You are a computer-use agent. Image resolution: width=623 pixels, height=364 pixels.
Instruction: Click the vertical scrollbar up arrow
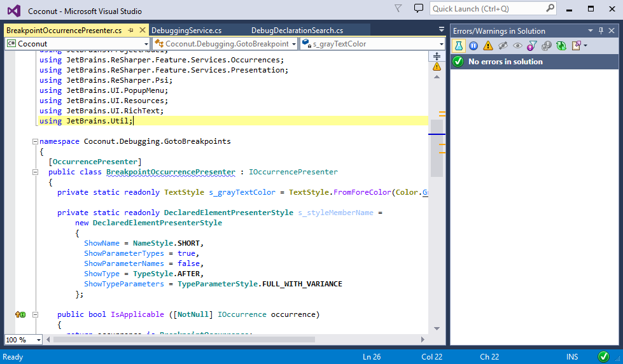tap(437, 77)
